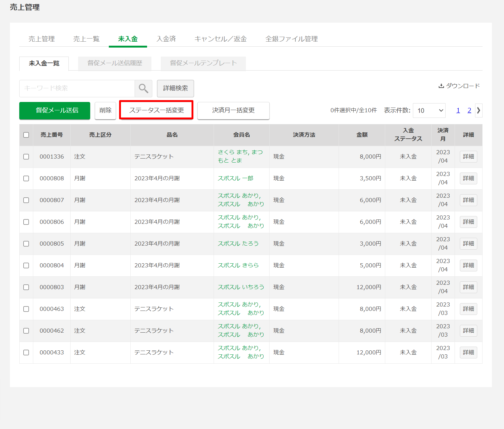Switch to the 売上管理 tab

point(42,39)
